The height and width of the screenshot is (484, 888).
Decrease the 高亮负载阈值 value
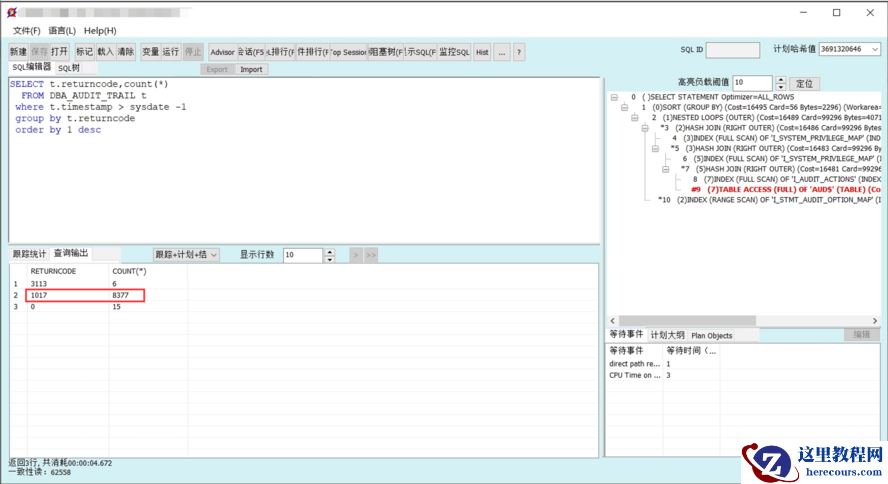pos(781,87)
